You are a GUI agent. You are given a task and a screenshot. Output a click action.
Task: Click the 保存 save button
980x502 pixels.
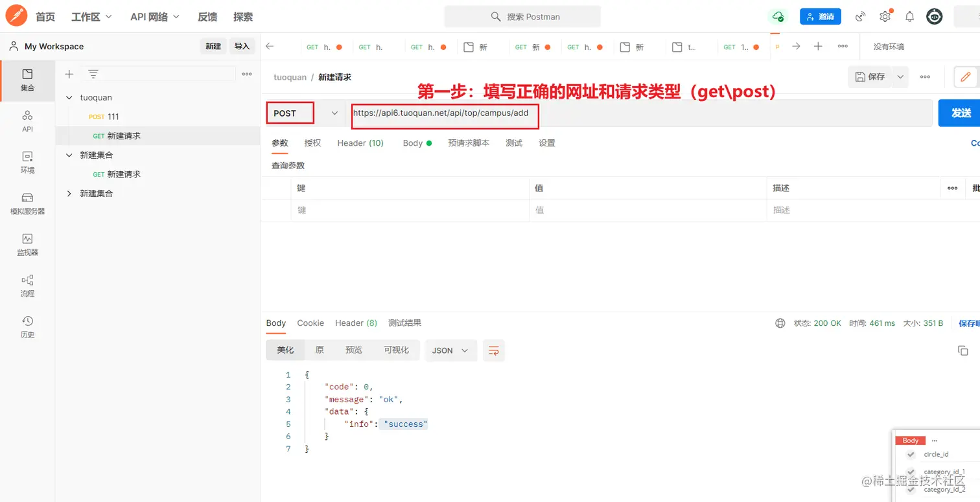pyautogui.click(x=870, y=76)
